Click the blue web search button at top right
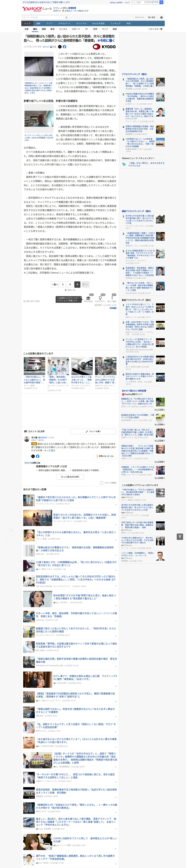 pos(161,2)
